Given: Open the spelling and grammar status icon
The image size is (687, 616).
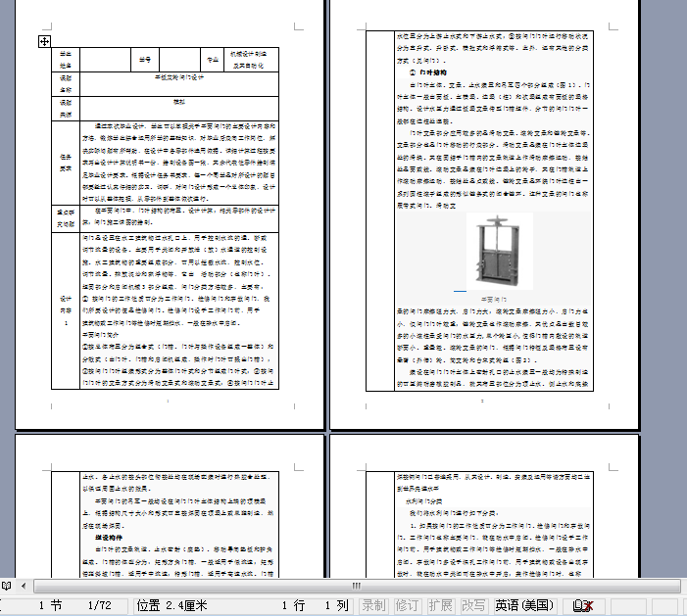Looking at the screenshot, I should pos(583,605).
